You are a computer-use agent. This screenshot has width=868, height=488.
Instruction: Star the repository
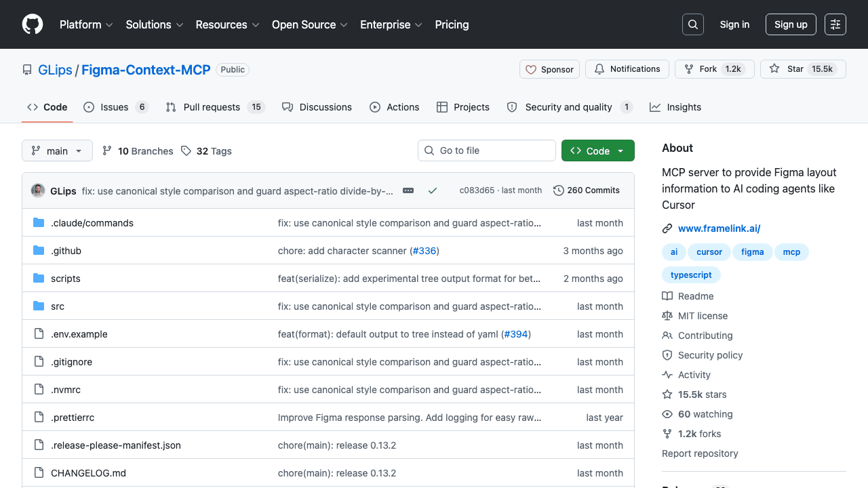[x=803, y=69]
